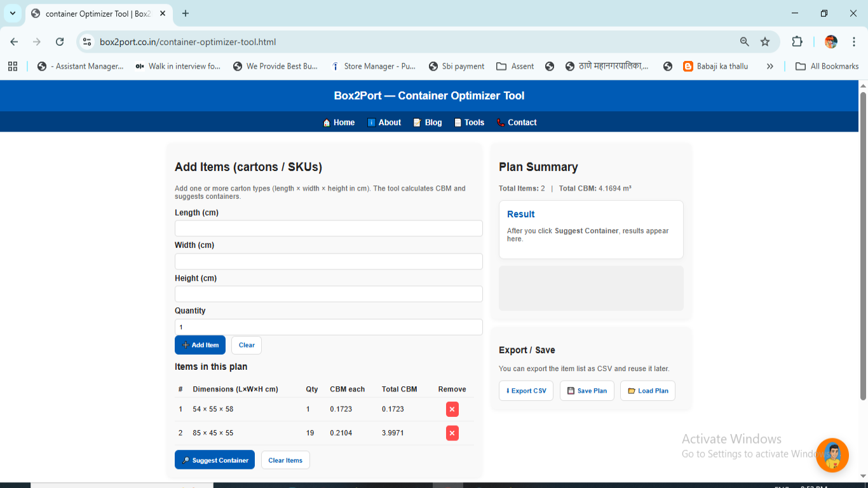Open new tab with plus button
Screen dimensions: 868x488
186,13
